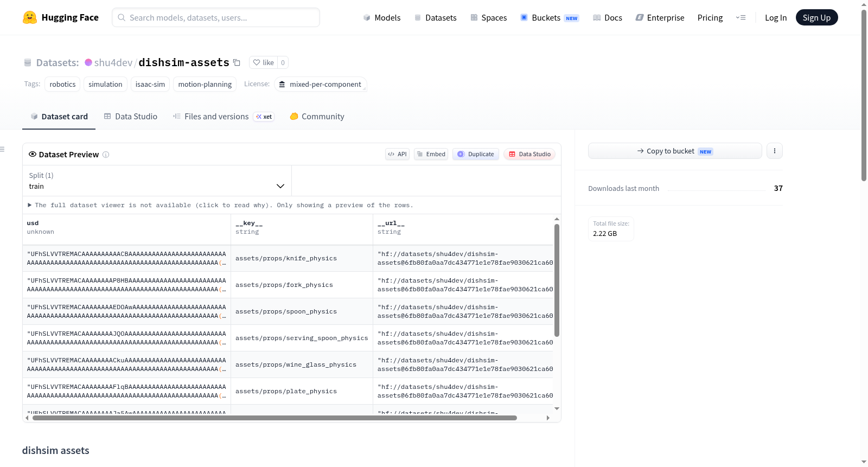Open the mixed-per-component license tag

coord(320,84)
